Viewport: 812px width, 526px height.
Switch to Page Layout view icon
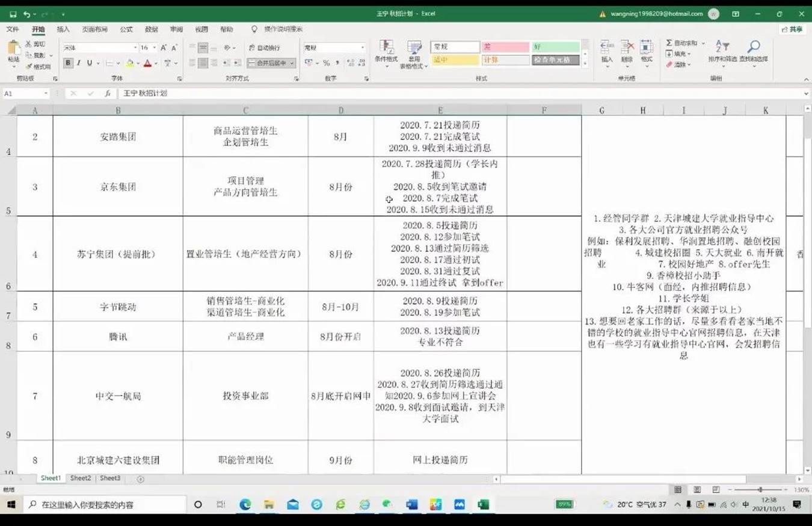[697, 490]
